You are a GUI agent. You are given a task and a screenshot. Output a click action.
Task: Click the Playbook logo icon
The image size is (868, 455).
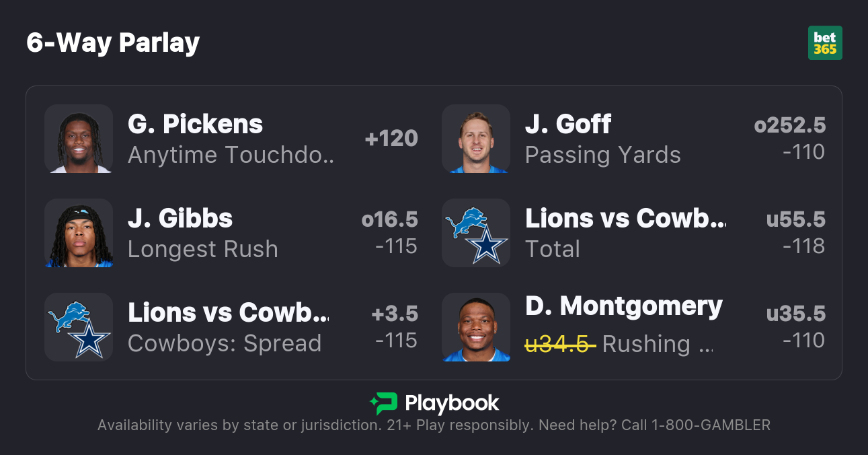384,403
